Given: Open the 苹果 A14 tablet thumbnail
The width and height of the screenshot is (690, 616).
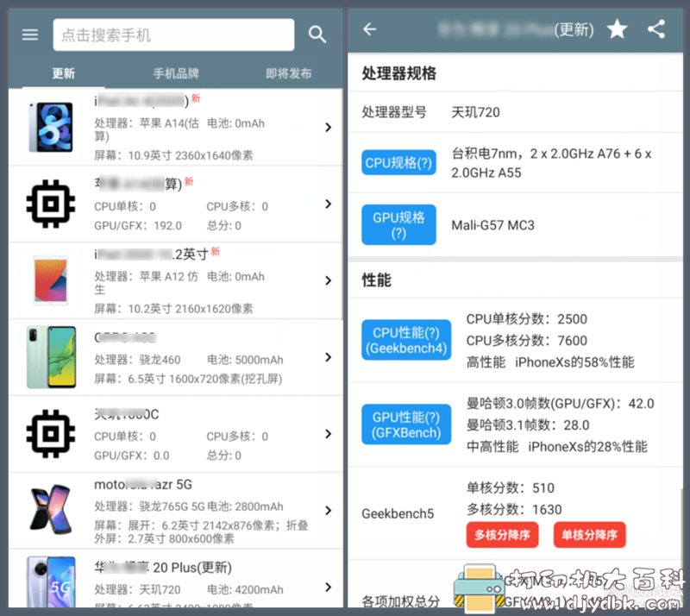Looking at the screenshot, I should (x=51, y=127).
